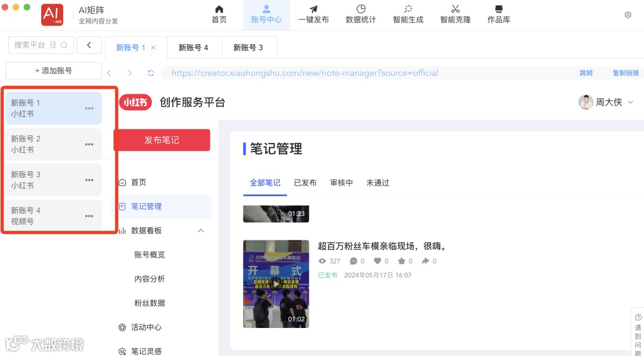This screenshot has width=644, height=356.
Task: Open 内容分析 submenu item
Action: point(150,279)
